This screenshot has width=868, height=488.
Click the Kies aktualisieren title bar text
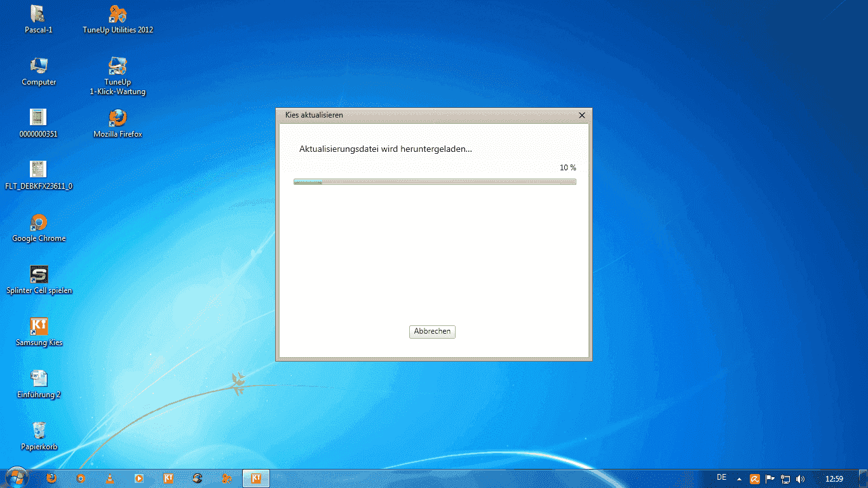coord(314,115)
